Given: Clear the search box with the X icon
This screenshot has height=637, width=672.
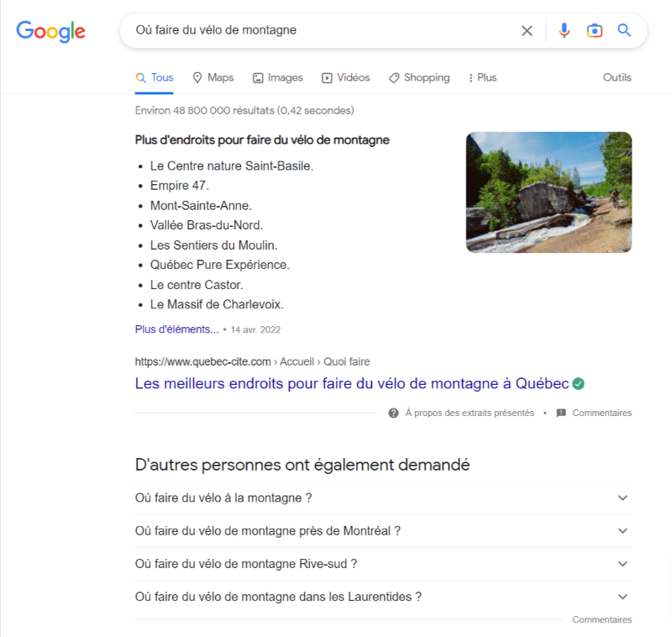Looking at the screenshot, I should tap(527, 30).
